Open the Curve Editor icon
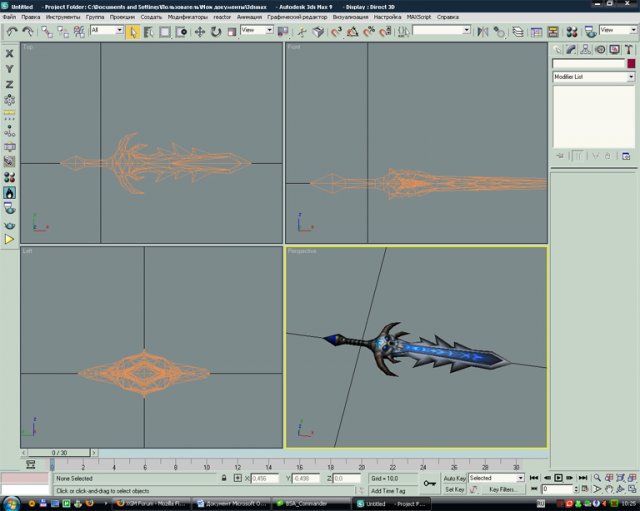This screenshot has height=511, width=640. (x=536, y=32)
